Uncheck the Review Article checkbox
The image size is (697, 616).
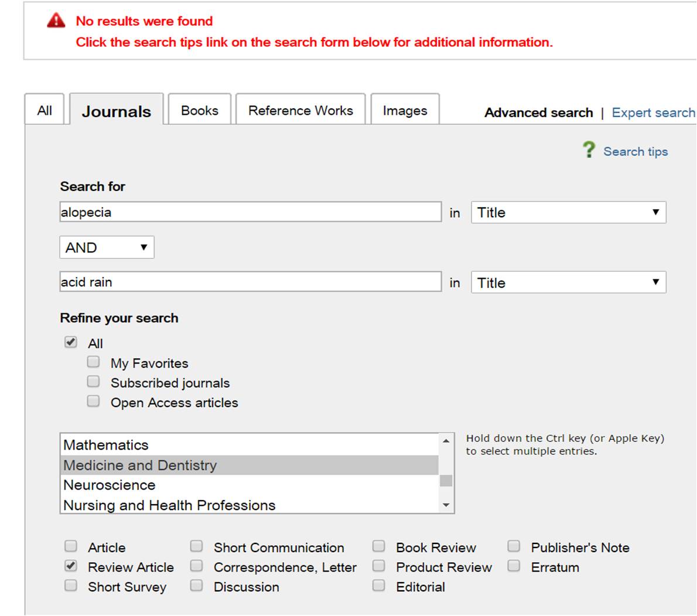click(71, 566)
